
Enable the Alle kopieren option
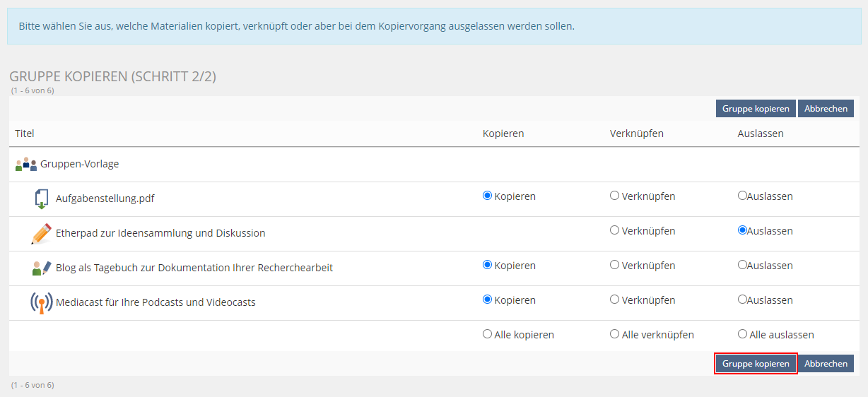click(487, 334)
